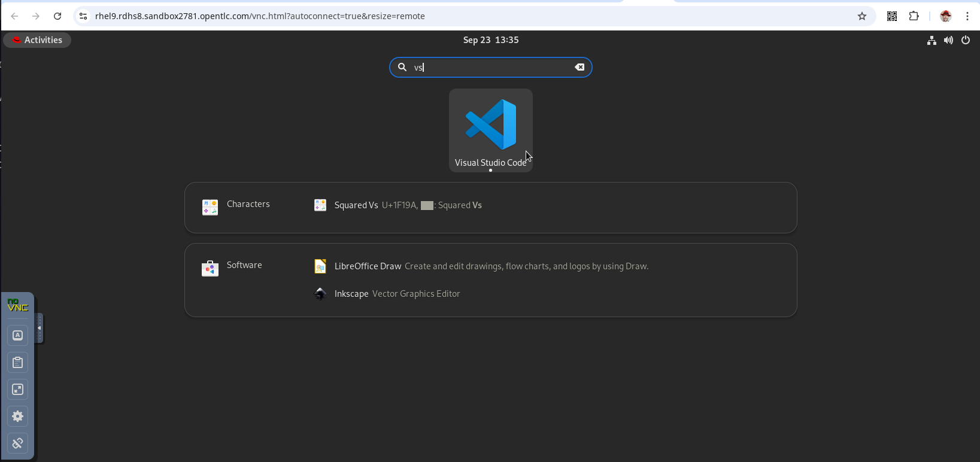
Task: Click the magnifier icon in search bar
Action: pyautogui.click(x=402, y=67)
